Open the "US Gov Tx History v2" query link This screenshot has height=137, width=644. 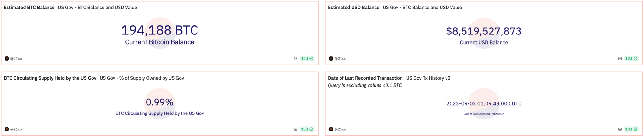click(428, 78)
